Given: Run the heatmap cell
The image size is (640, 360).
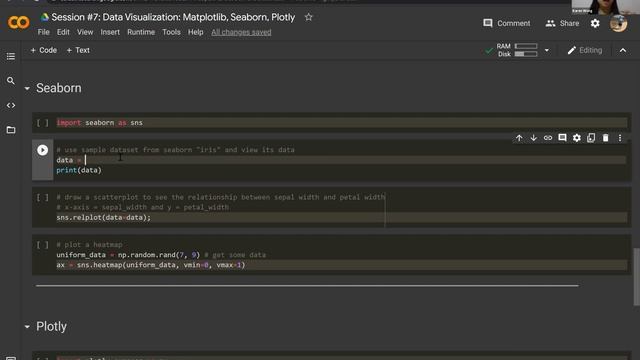Looking at the screenshot, I should [x=42, y=245].
